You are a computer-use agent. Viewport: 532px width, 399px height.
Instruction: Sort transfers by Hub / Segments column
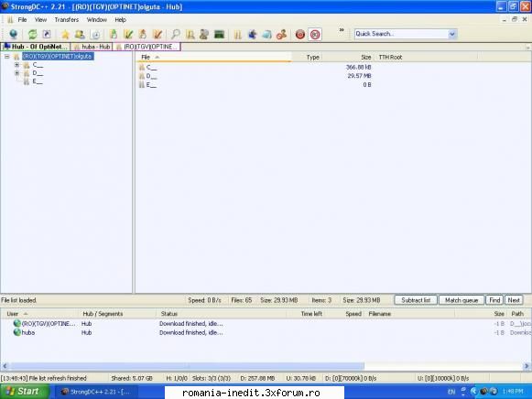[x=117, y=314]
